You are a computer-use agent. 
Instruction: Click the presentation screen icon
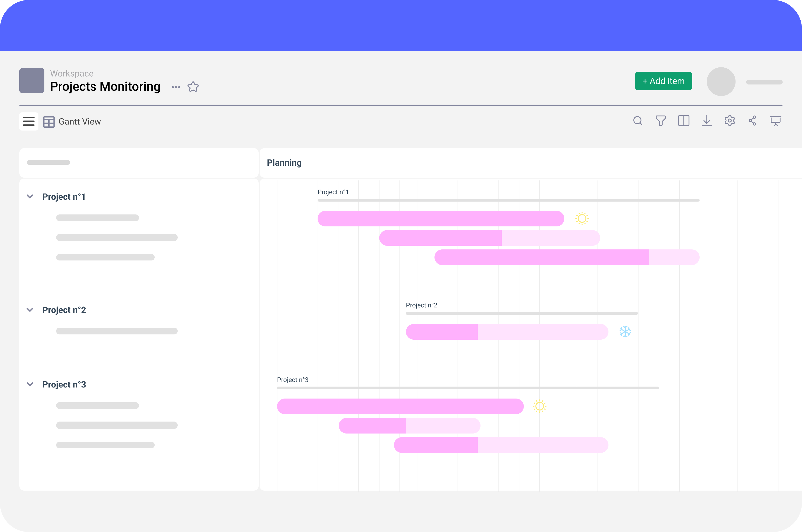click(x=776, y=121)
